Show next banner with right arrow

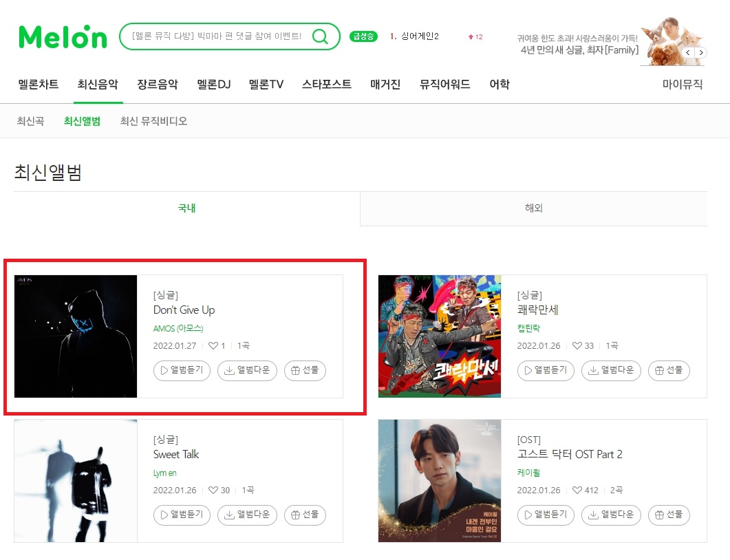click(700, 52)
